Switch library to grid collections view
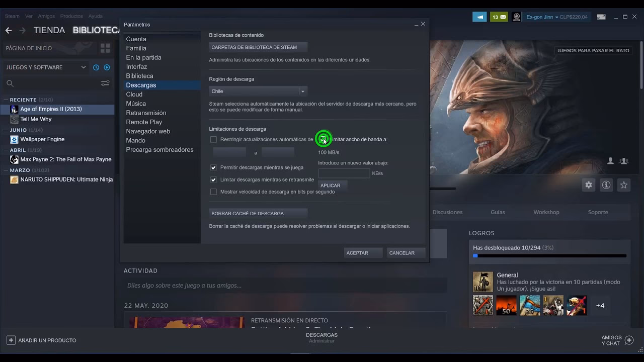 point(105,48)
